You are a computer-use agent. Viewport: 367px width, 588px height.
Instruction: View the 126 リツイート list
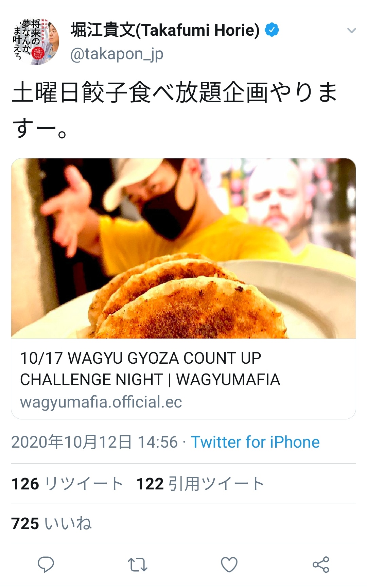pyautogui.click(x=67, y=484)
